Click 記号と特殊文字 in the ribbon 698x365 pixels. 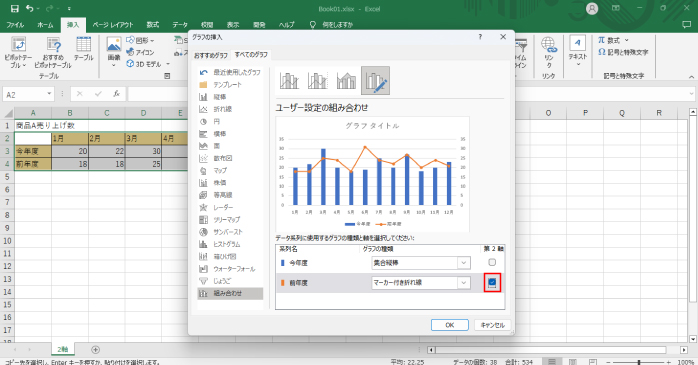[x=623, y=52]
